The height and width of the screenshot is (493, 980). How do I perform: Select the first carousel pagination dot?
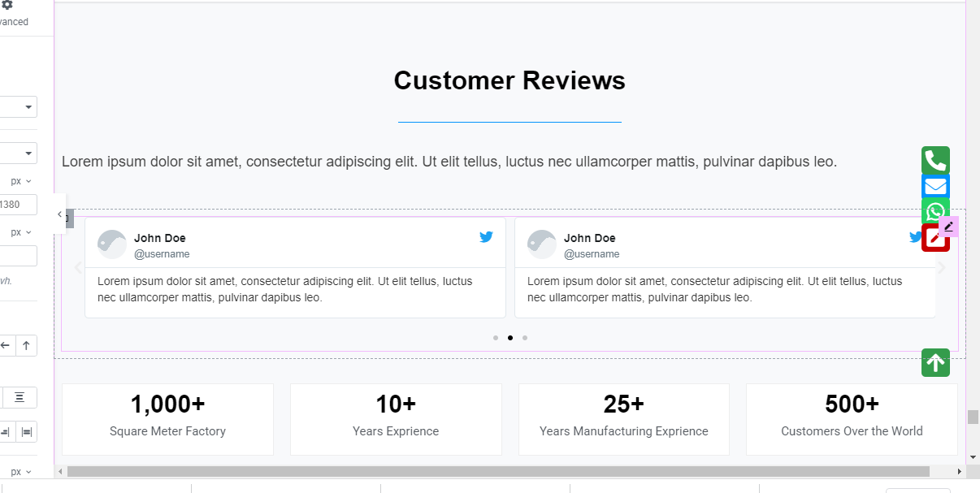tap(496, 338)
